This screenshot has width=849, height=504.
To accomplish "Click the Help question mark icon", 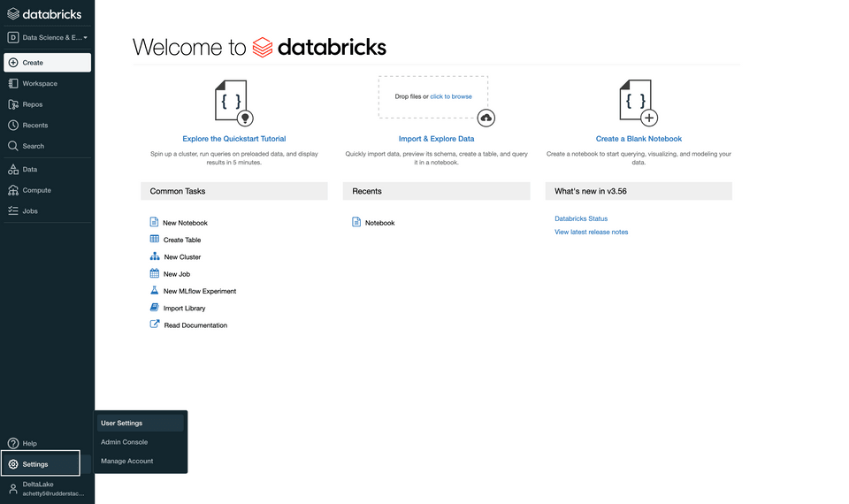I will (13, 443).
